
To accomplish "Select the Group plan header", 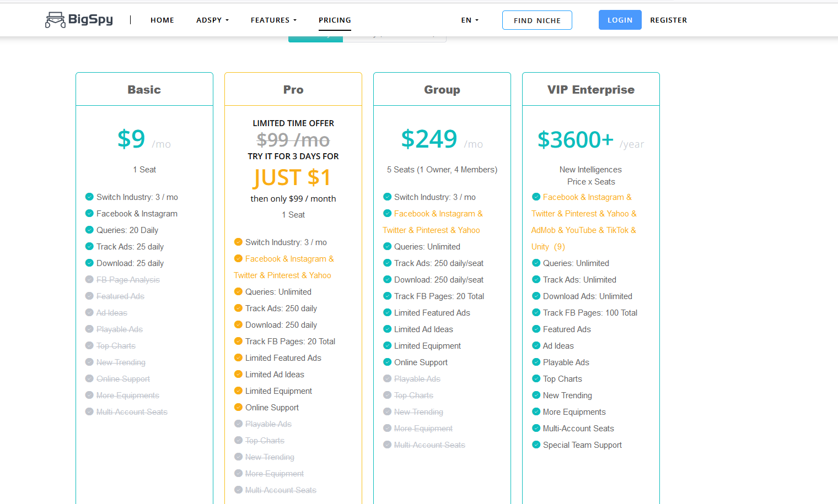I will click(x=442, y=89).
